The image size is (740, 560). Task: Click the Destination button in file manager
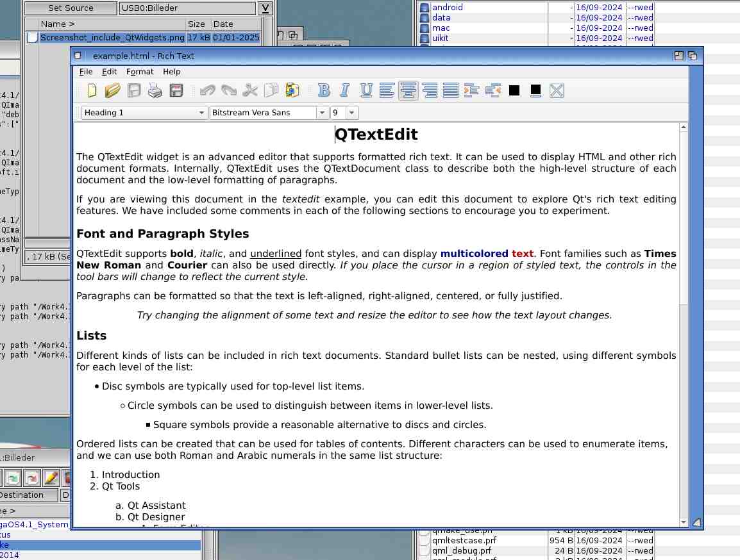pyautogui.click(x=28, y=495)
